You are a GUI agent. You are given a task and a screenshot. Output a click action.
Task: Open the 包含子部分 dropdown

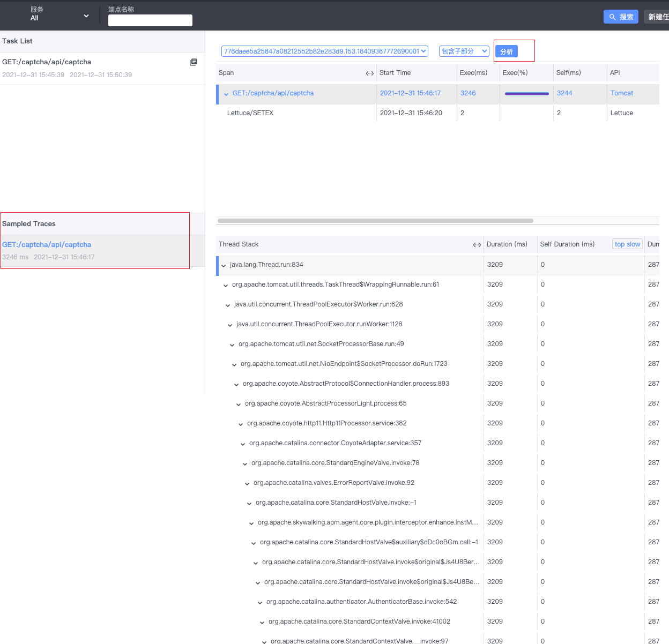pyautogui.click(x=464, y=51)
